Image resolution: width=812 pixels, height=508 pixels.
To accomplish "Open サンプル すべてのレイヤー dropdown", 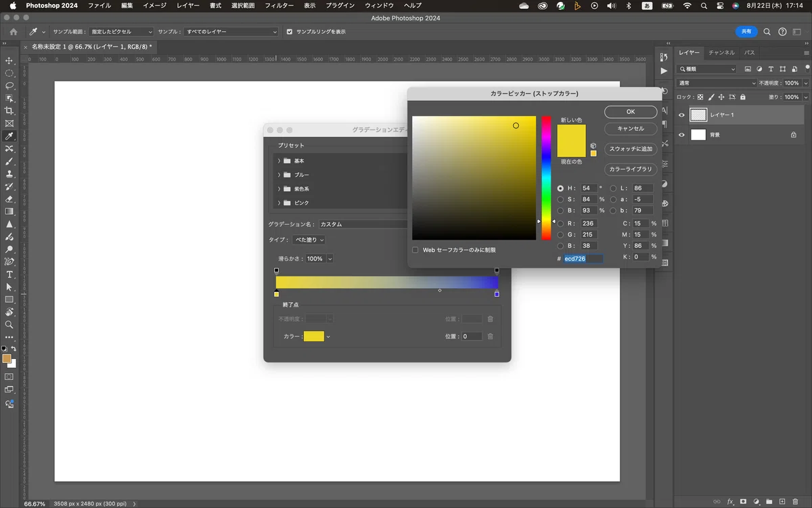I will click(x=231, y=32).
